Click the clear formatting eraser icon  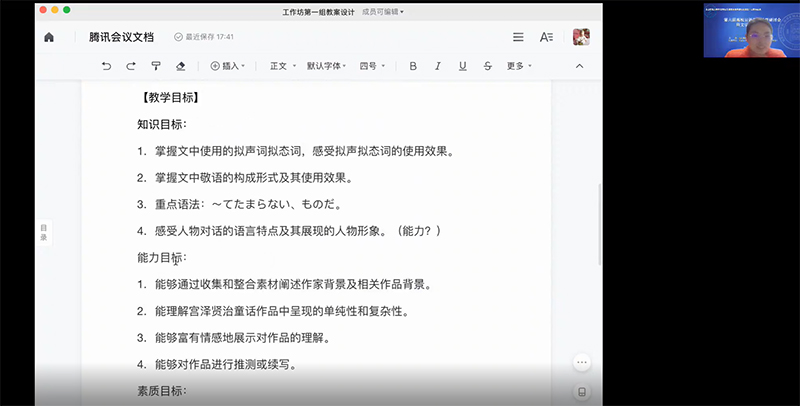click(181, 66)
